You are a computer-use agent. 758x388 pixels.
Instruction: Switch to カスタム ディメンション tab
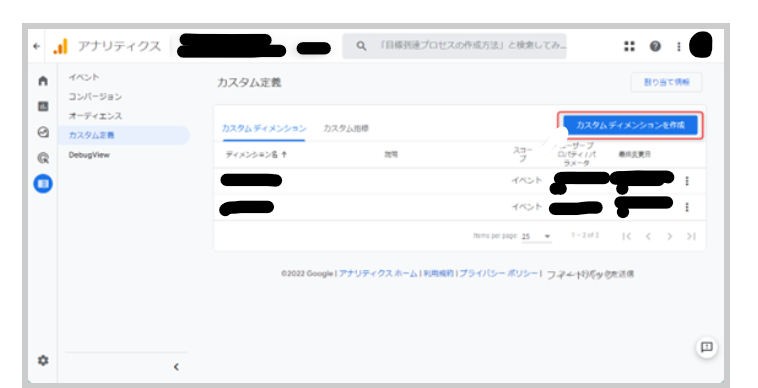tap(264, 129)
